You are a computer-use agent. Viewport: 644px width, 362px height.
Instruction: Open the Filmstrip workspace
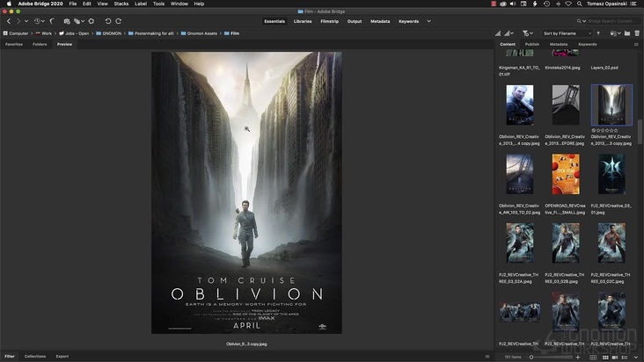coord(329,20)
